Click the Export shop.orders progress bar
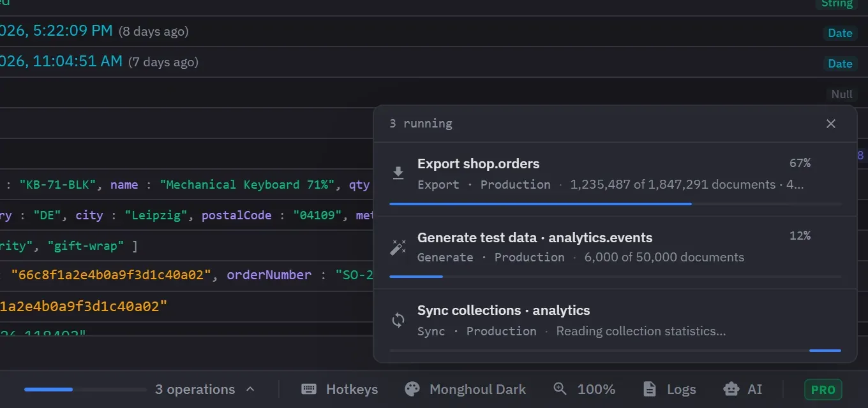 coord(615,204)
